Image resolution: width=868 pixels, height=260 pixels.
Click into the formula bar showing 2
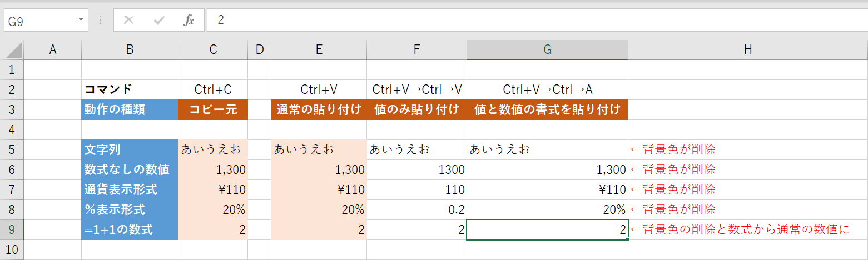point(537,20)
